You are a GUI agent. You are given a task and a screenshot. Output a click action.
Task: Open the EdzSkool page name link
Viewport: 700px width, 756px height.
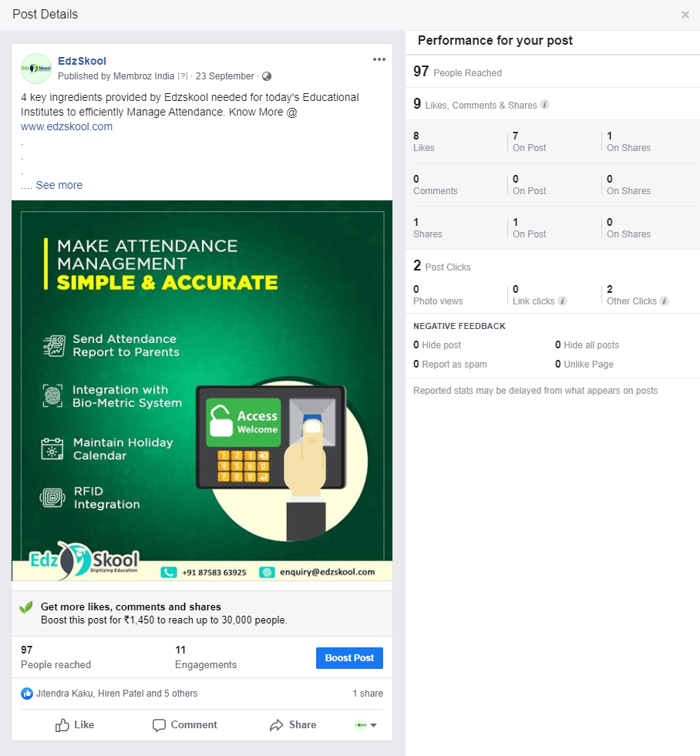click(x=82, y=61)
